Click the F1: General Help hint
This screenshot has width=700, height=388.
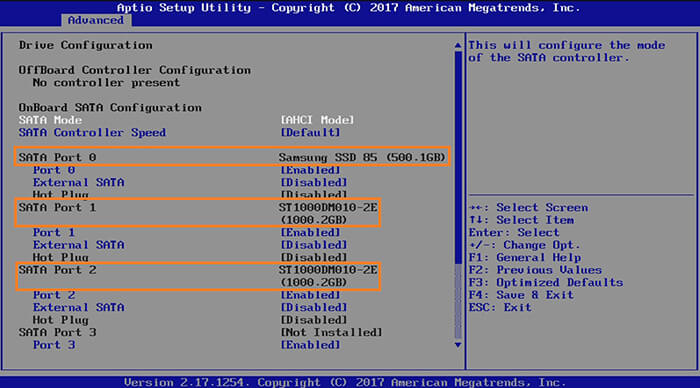525,258
